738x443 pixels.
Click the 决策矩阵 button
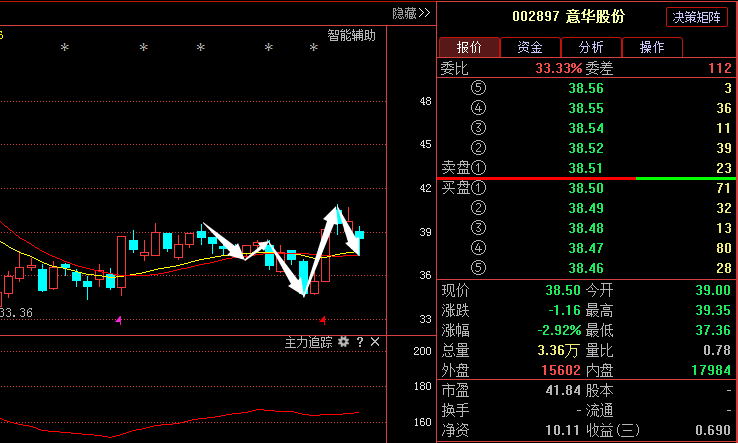point(697,17)
